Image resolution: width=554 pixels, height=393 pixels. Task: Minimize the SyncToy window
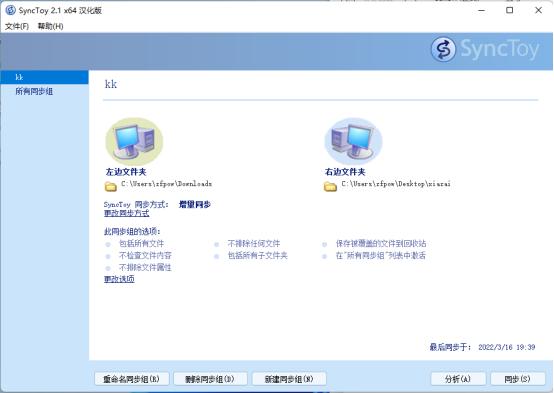481,10
